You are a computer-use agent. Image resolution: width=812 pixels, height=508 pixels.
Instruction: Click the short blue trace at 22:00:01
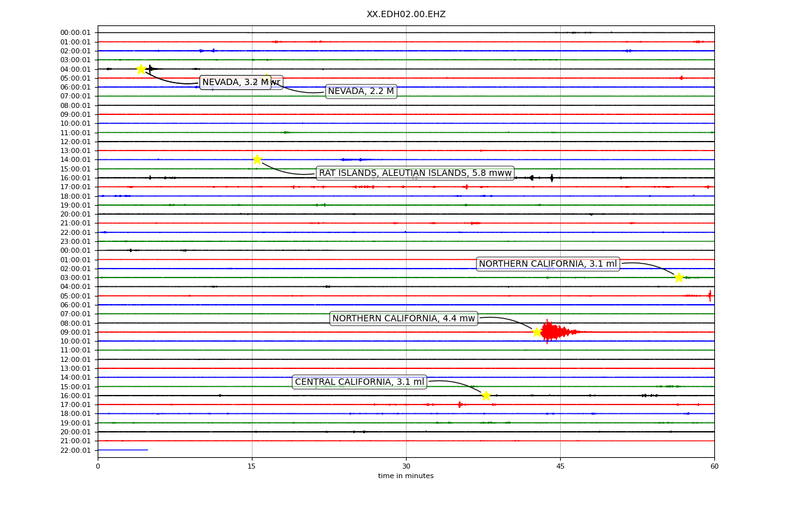122,450
